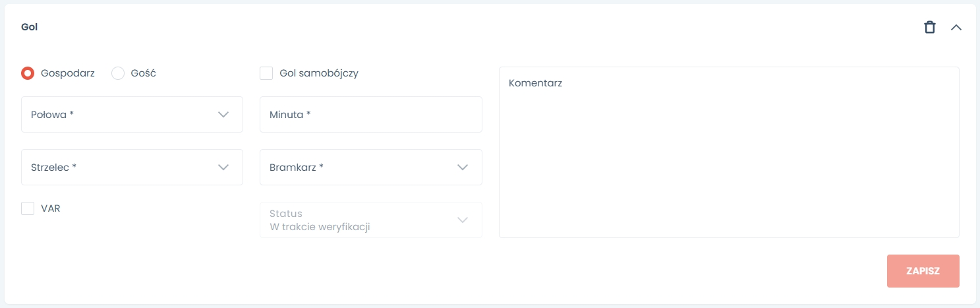The width and height of the screenshot is (980, 308).
Task: Focus the Minuta input field
Action: click(370, 115)
